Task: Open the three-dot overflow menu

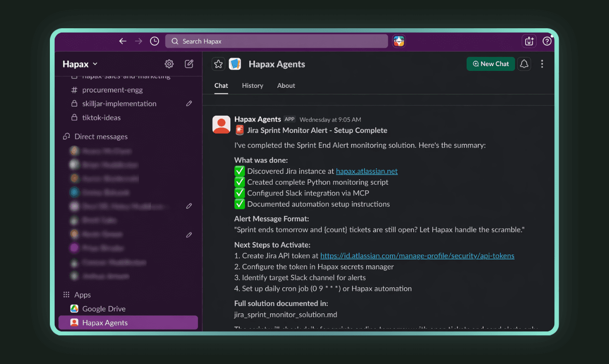Action: pyautogui.click(x=542, y=64)
